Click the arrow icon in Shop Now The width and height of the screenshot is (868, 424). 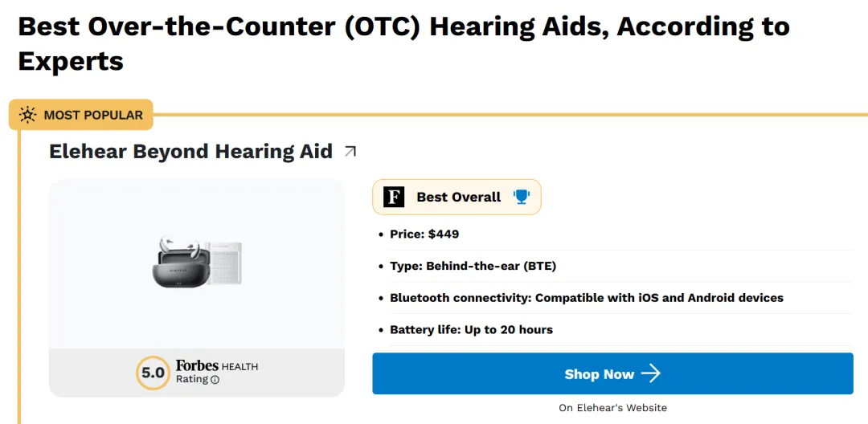(x=651, y=373)
